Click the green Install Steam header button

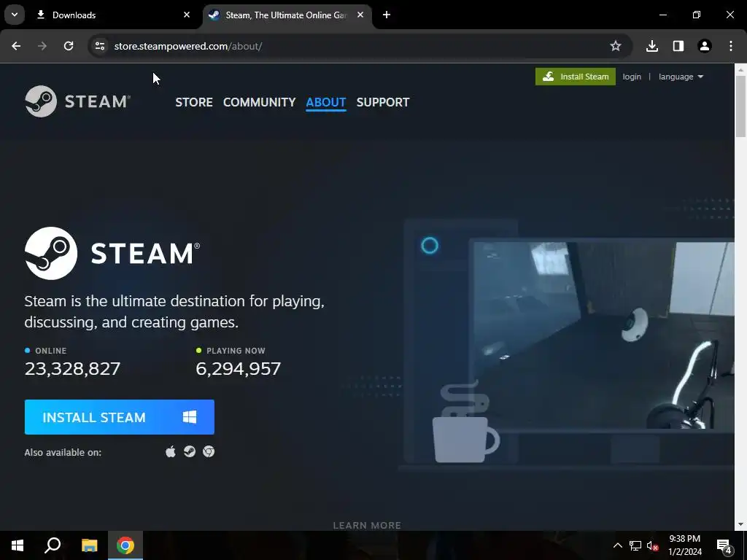576,77
